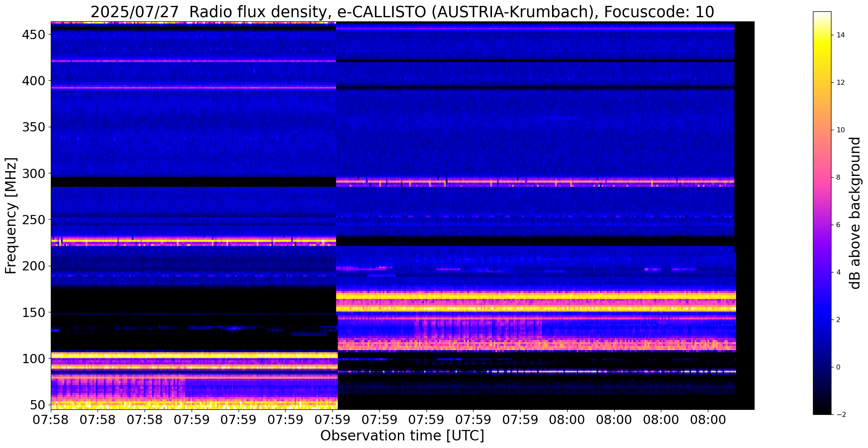Click the 'Observation time [UTC]' x-axis label
Image resolution: width=868 pixels, height=448 pixels.
tap(402, 436)
